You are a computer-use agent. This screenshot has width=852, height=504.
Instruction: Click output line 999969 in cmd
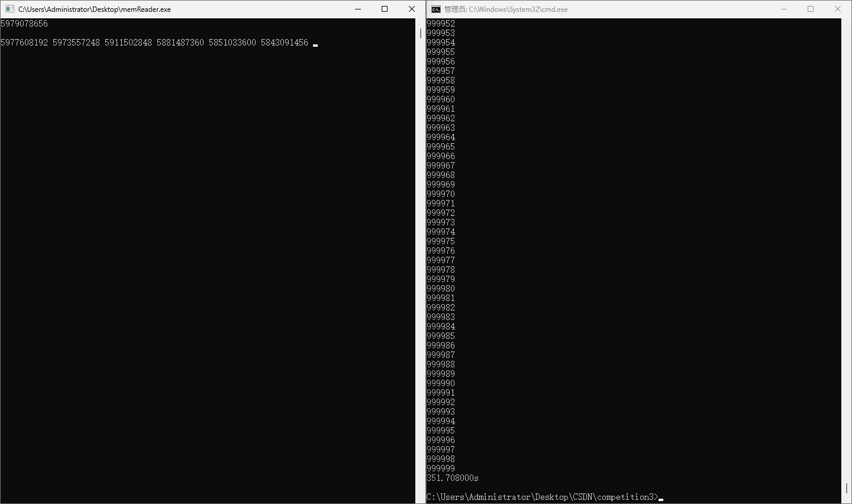pyautogui.click(x=441, y=185)
